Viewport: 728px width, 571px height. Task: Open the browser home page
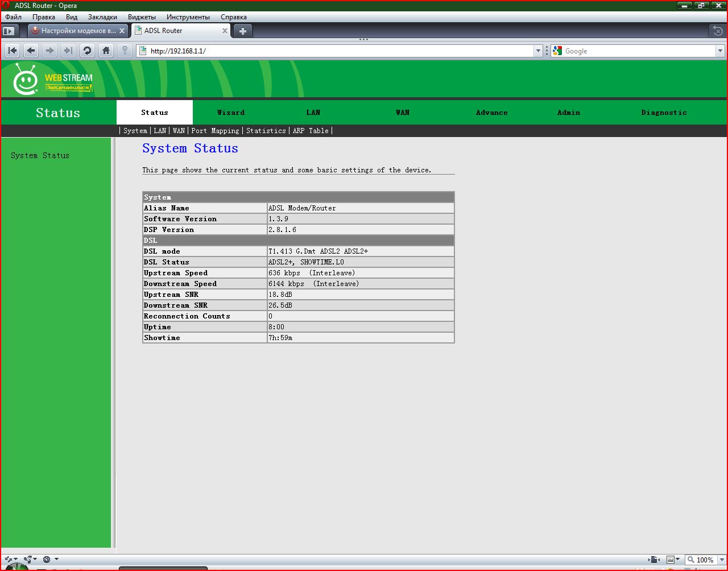106,51
